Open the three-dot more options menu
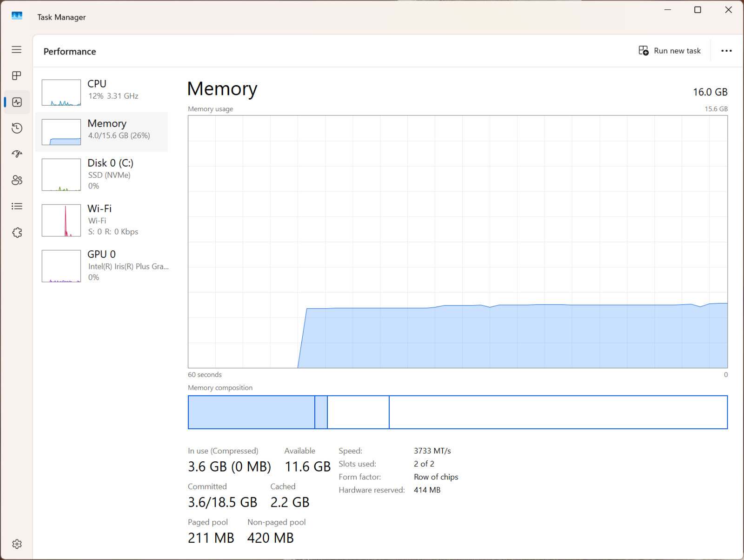This screenshot has height=560, width=744. 726,51
